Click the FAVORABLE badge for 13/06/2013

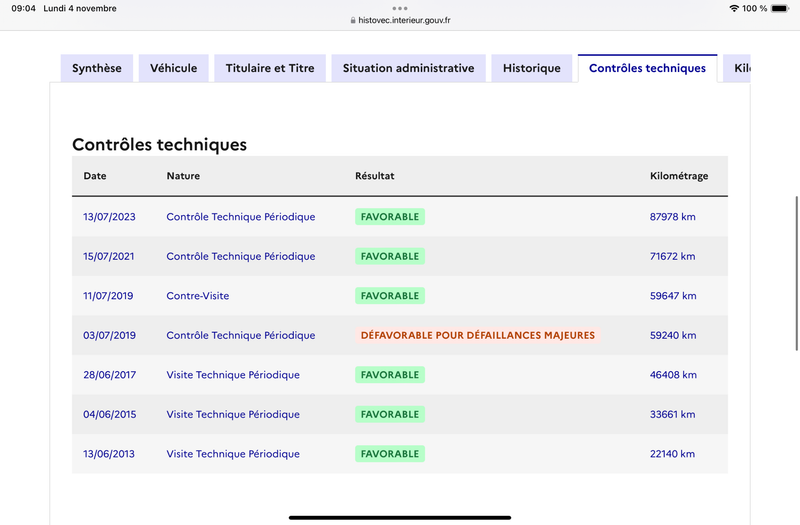point(390,454)
